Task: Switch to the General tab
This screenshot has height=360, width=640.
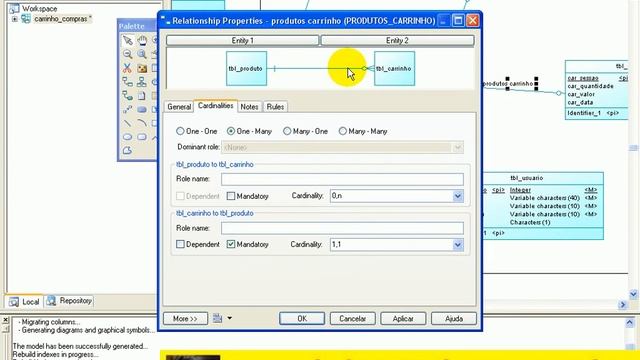Action: [179, 107]
